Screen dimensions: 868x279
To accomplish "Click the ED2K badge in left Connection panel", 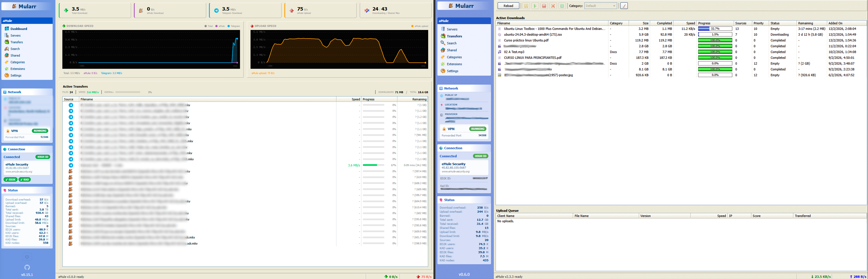I will click(11, 179).
